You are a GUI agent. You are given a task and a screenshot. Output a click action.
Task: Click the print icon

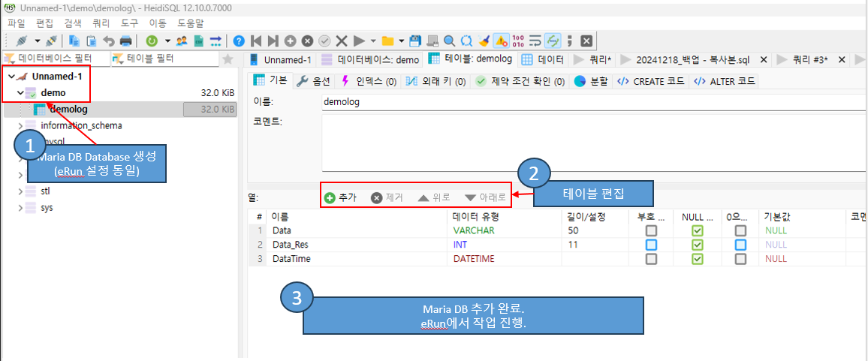(x=125, y=41)
